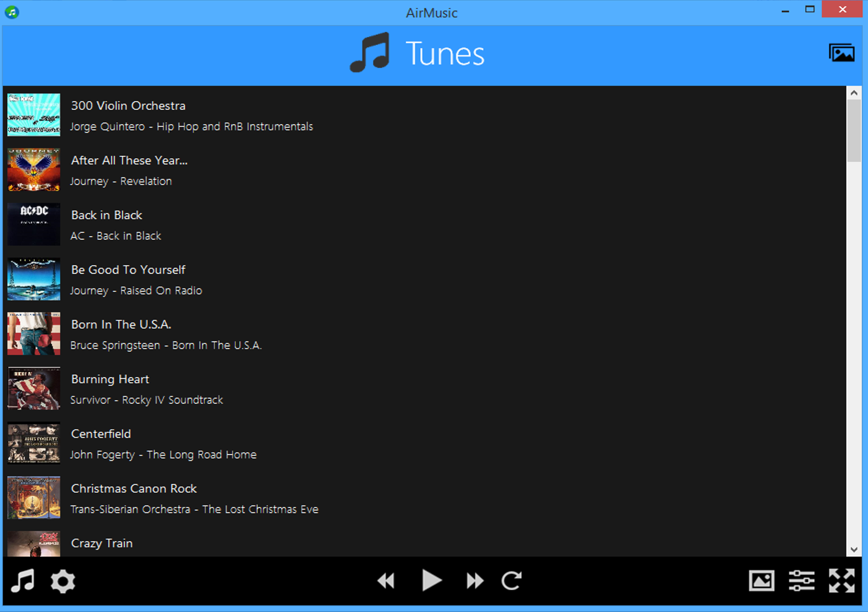Select the Back in Black song title
Viewport: 868px width, 612px height.
tap(107, 215)
